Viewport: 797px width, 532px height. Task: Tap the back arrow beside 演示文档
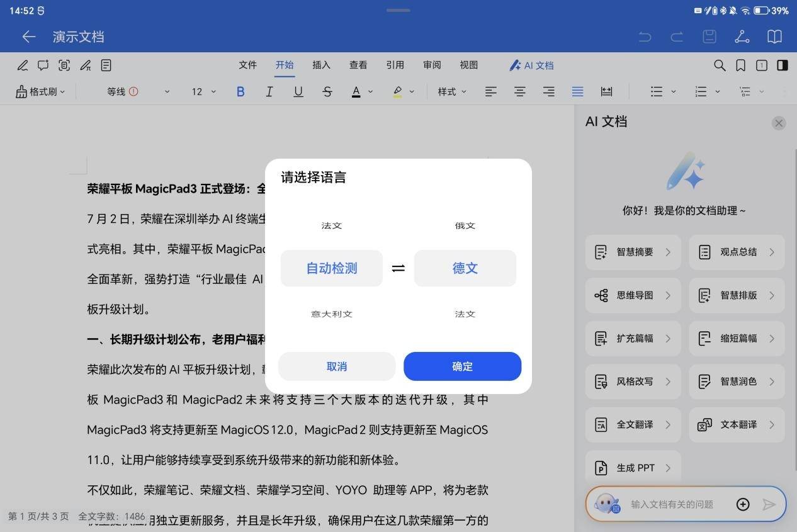28,37
